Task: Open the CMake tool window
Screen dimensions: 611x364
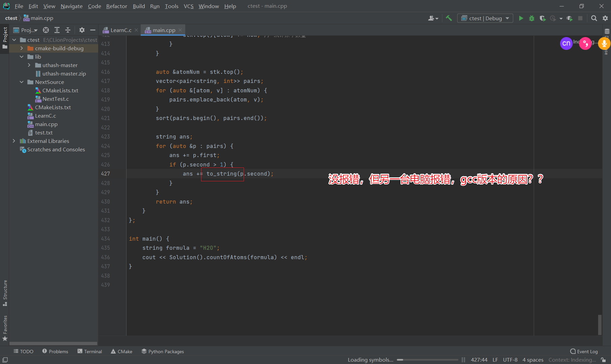Action: tap(121, 351)
